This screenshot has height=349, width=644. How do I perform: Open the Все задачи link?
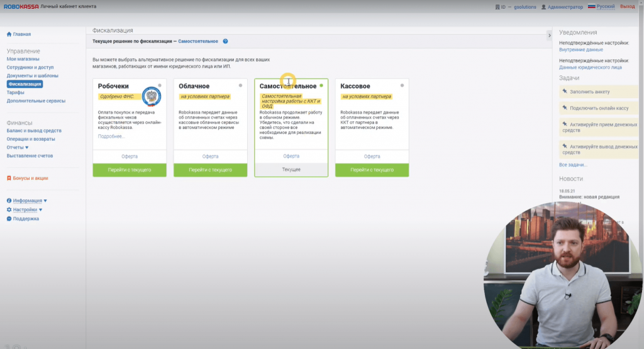click(x=573, y=165)
